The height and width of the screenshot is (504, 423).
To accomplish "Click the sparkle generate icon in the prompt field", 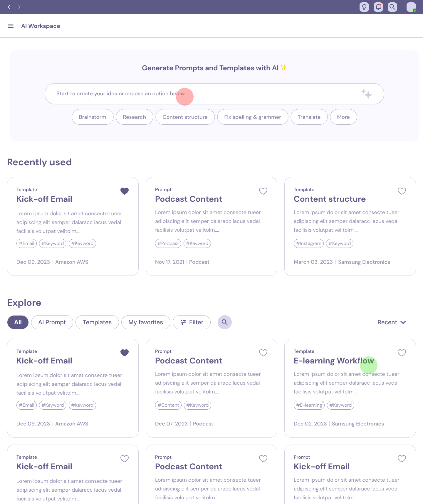I will 367,94.
